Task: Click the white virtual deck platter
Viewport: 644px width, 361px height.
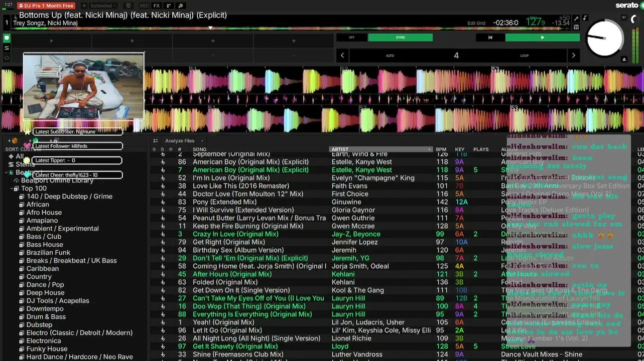Action: click(x=604, y=38)
